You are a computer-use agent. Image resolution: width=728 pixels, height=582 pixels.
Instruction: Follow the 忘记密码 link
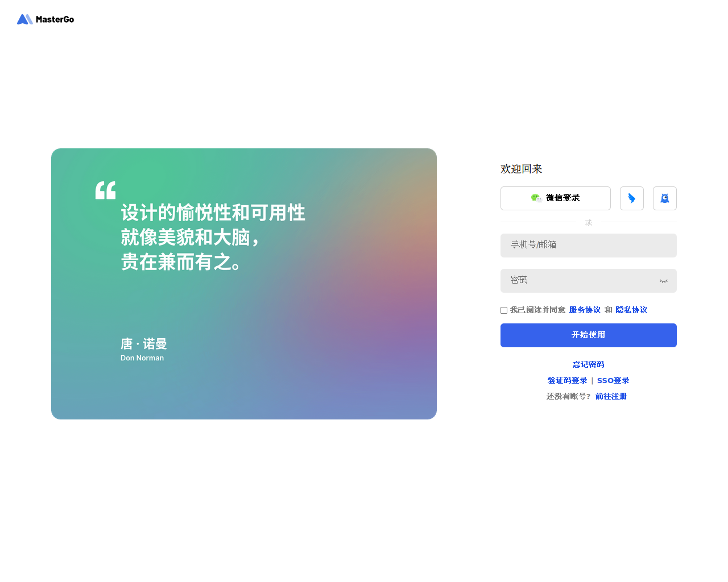[589, 364]
